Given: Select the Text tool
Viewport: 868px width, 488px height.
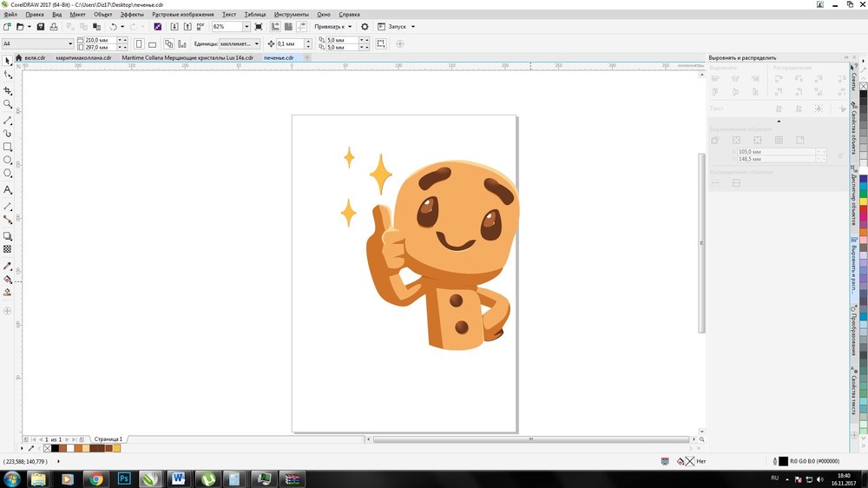Looking at the screenshot, I should tap(7, 189).
